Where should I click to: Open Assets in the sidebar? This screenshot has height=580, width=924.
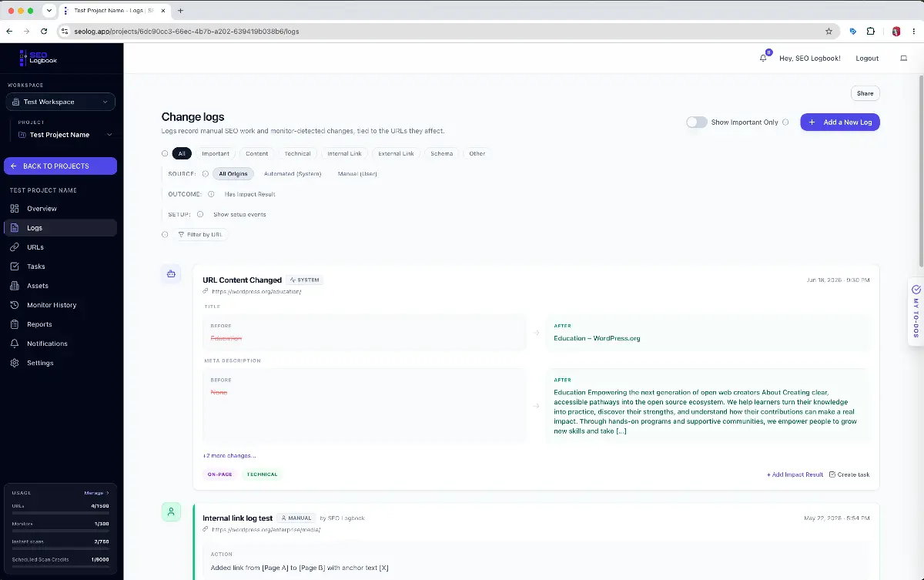[60, 286]
